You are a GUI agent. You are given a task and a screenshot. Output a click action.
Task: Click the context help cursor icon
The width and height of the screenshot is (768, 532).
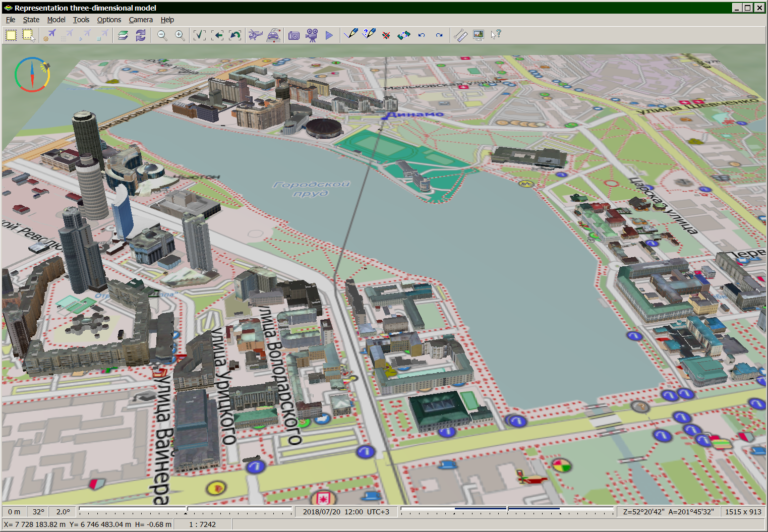coord(496,35)
